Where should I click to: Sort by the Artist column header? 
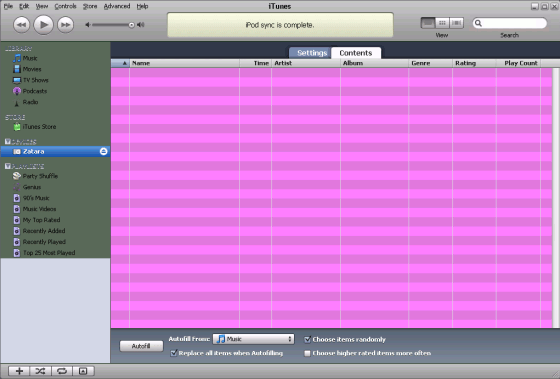(306, 63)
